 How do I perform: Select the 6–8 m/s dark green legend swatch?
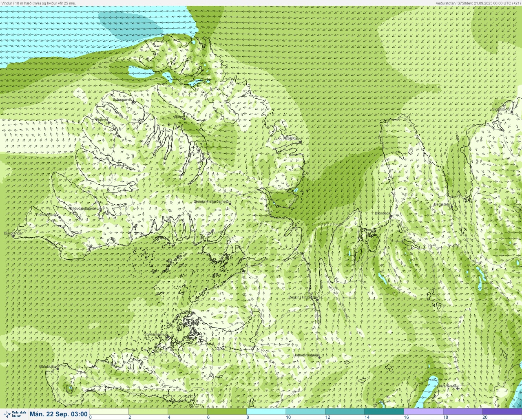click(x=227, y=411)
